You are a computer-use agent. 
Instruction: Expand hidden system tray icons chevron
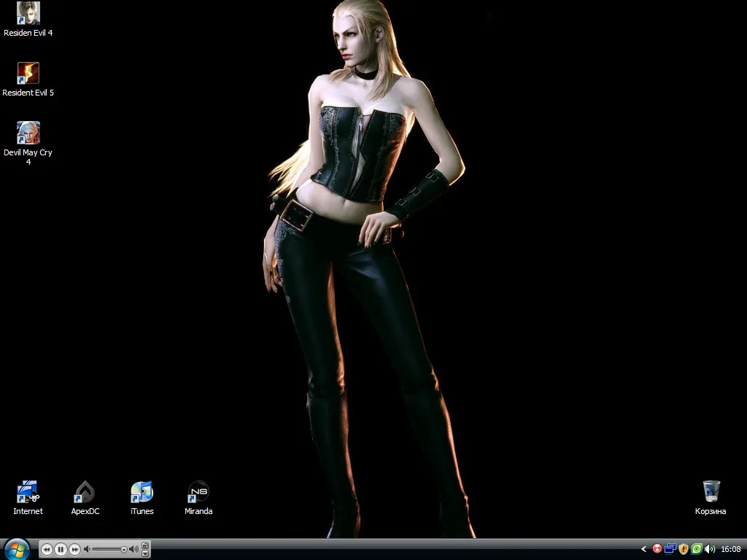coord(643,549)
